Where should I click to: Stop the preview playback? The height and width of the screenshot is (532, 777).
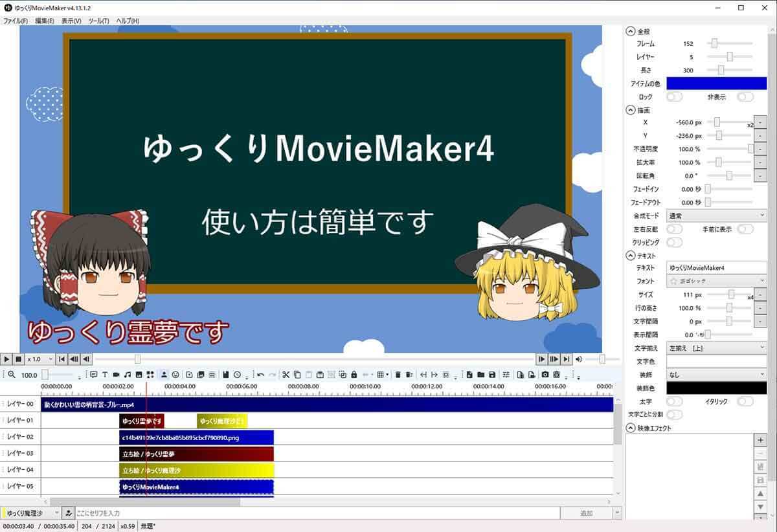(x=18, y=359)
